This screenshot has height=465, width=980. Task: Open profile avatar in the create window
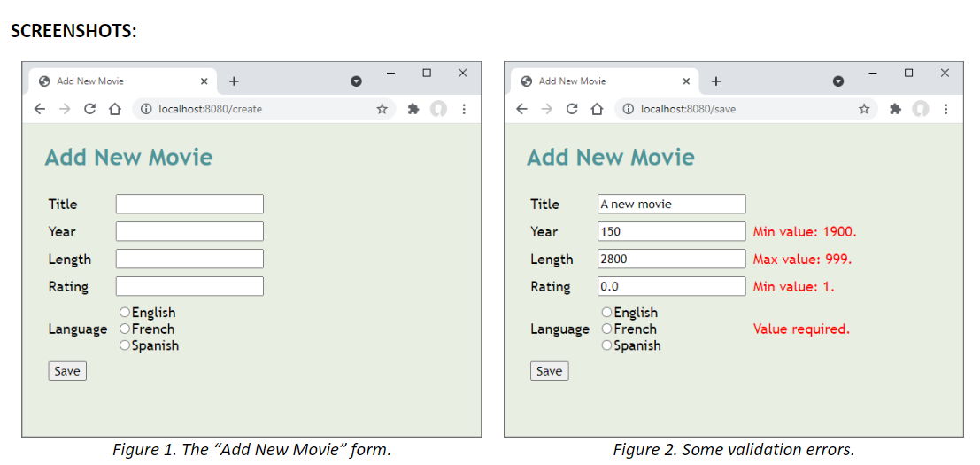(439, 109)
